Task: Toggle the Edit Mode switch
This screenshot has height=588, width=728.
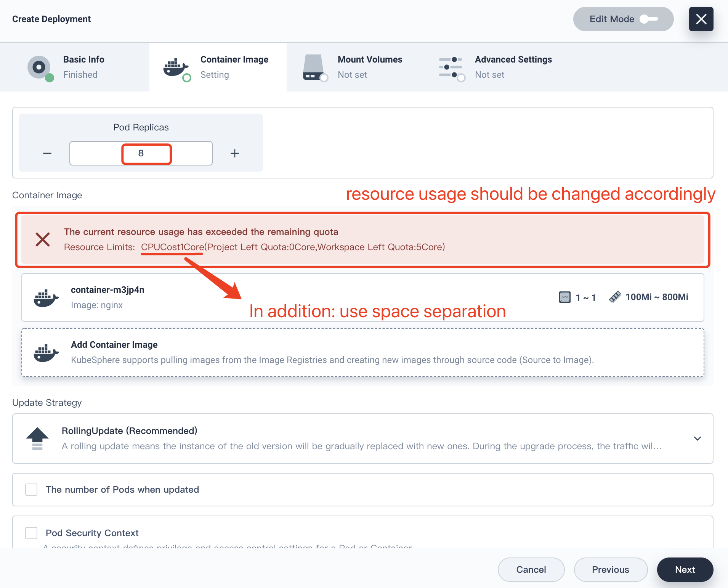Action: [648, 19]
